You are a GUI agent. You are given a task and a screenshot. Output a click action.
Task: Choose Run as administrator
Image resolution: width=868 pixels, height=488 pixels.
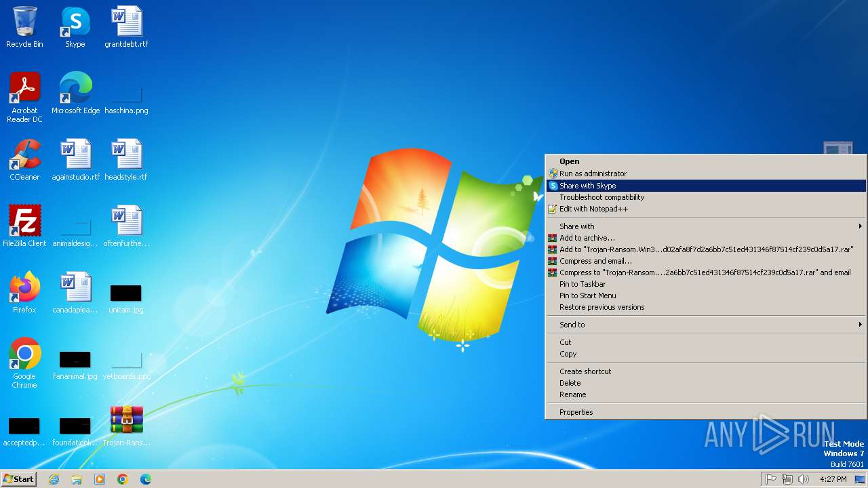(x=706, y=174)
